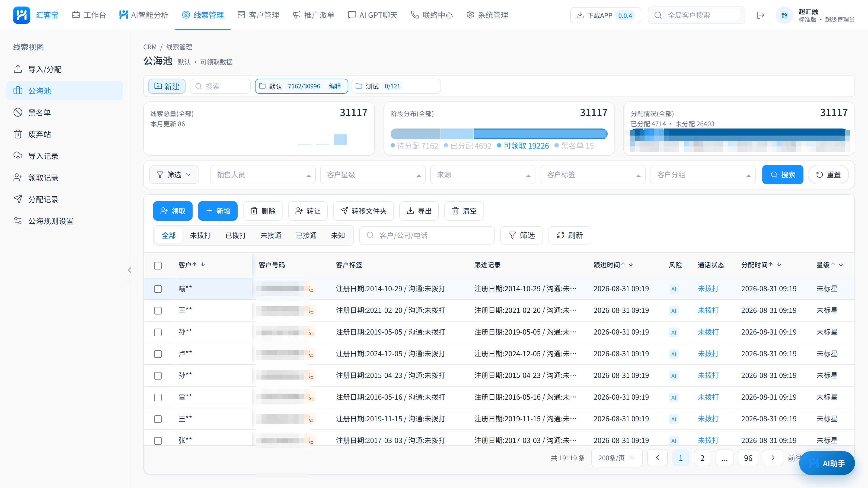Viewport: 868px width, 488px height.
Task: Click the blue 领取 button
Action: [173, 211]
